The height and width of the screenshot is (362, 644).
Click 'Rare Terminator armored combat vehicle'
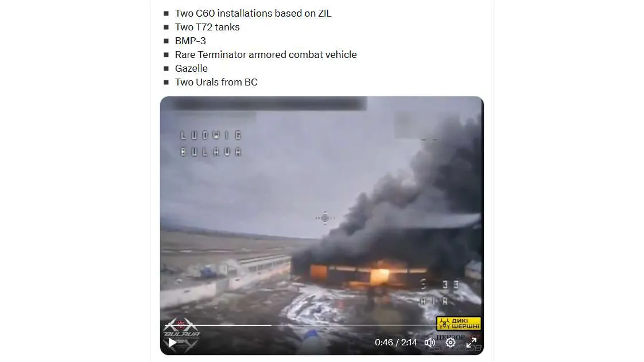[x=266, y=55]
